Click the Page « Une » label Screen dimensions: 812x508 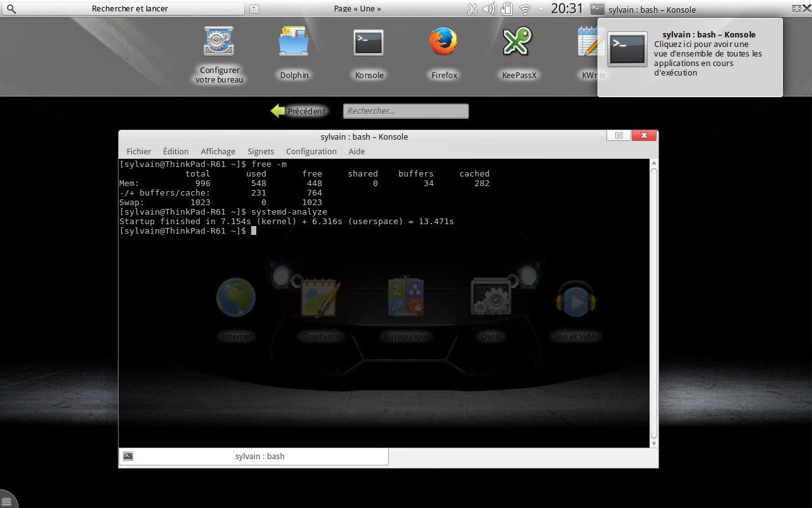(x=358, y=9)
